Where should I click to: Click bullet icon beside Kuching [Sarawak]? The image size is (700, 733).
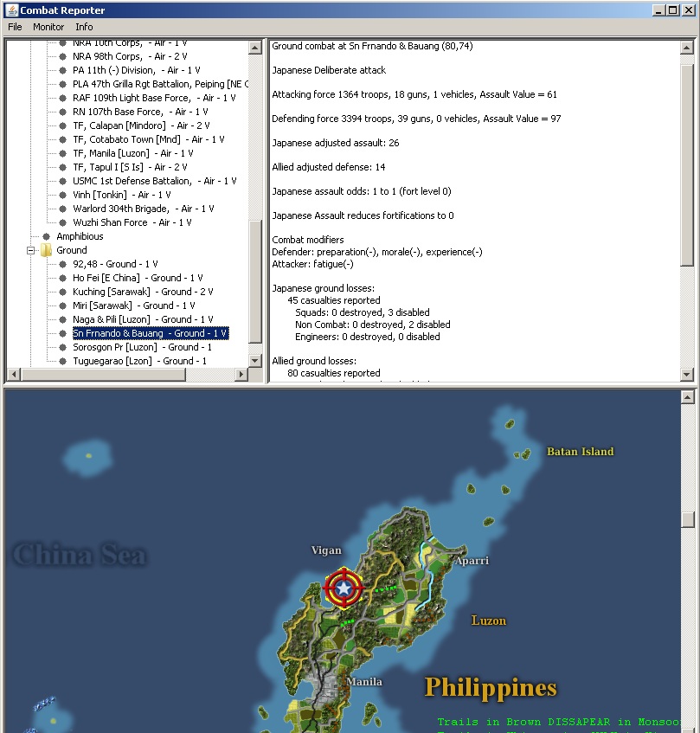click(62, 292)
